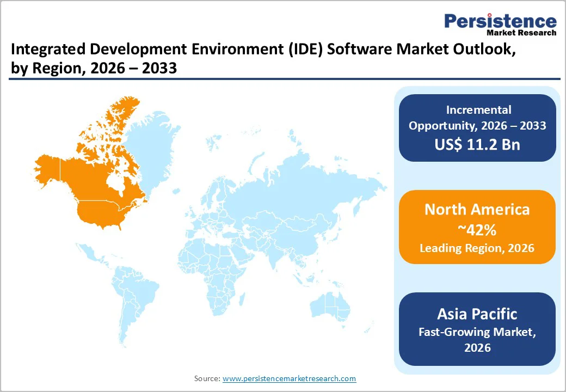Click the ~42% percentage text
566x392 pixels.
coord(477,230)
